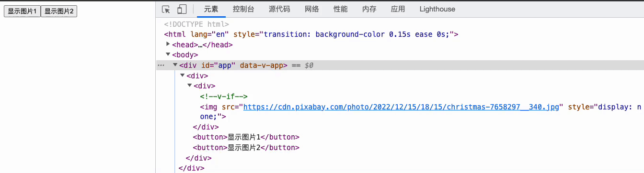Select the v-if comment node
Image resolution: width=644 pixels, height=173 pixels.
(x=224, y=97)
